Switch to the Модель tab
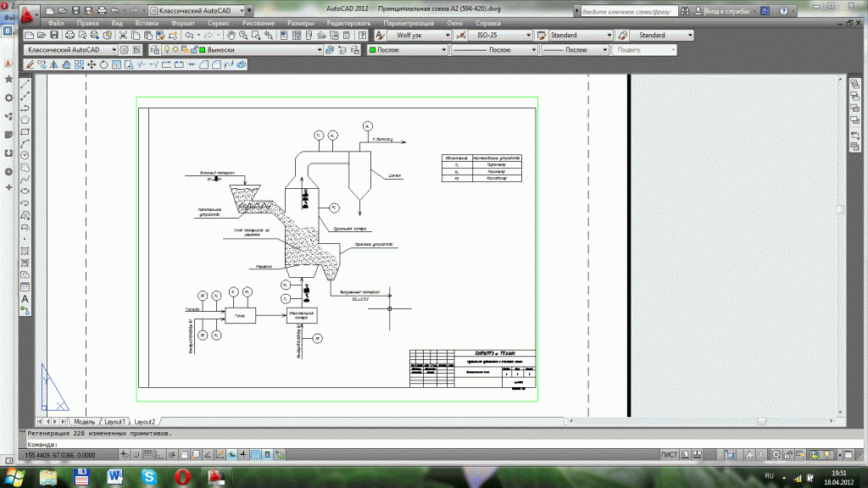This screenshot has width=868, height=488. 84,422
